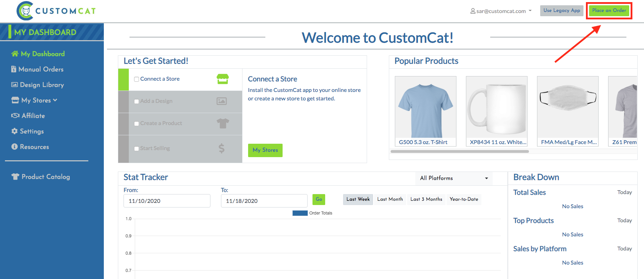This screenshot has width=644, height=279.
Task: Click the Popular Products heading
Action: pyautogui.click(x=426, y=61)
